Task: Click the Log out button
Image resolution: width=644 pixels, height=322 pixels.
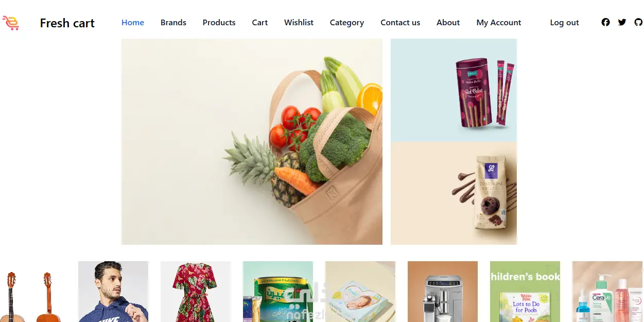Action: pyautogui.click(x=564, y=23)
